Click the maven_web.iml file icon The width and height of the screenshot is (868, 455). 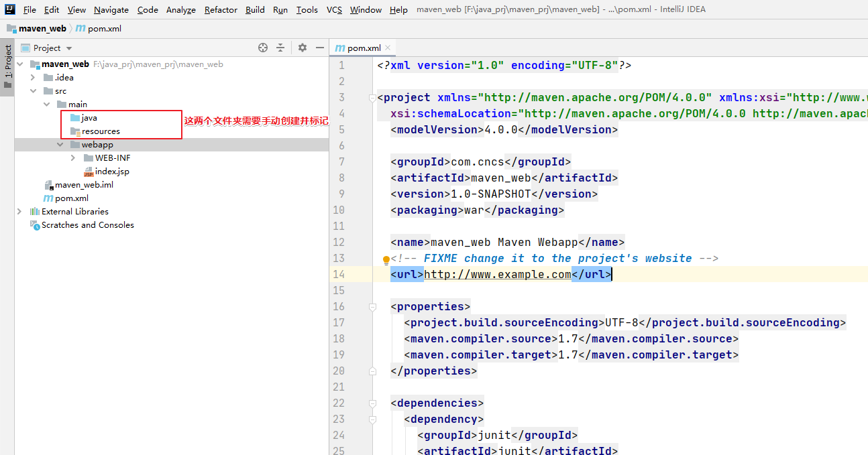48,185
